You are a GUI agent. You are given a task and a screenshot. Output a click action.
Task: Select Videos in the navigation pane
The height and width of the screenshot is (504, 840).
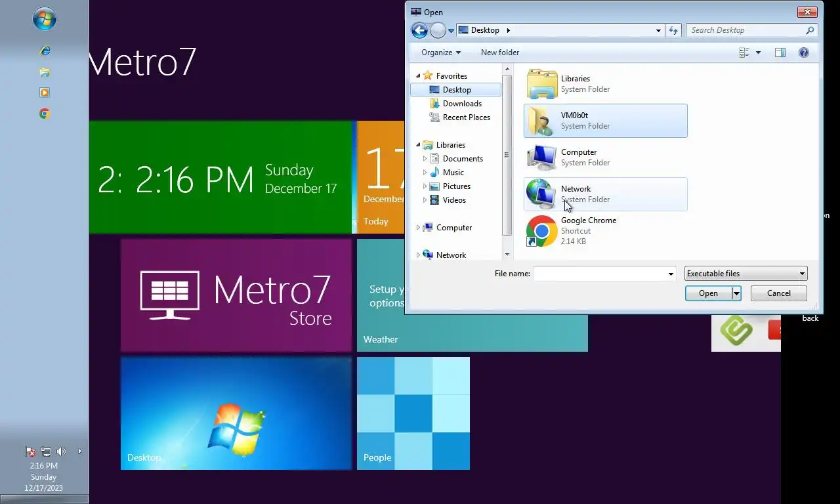click(454, 200)
